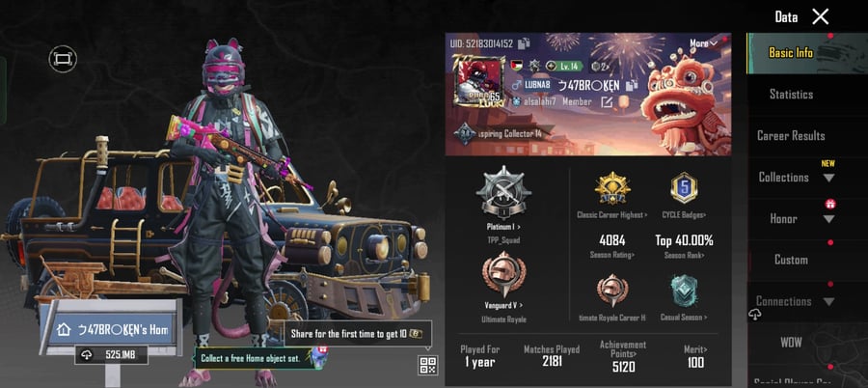
Task: Copy the UID with the copy icon
Action: click(523, 43)
